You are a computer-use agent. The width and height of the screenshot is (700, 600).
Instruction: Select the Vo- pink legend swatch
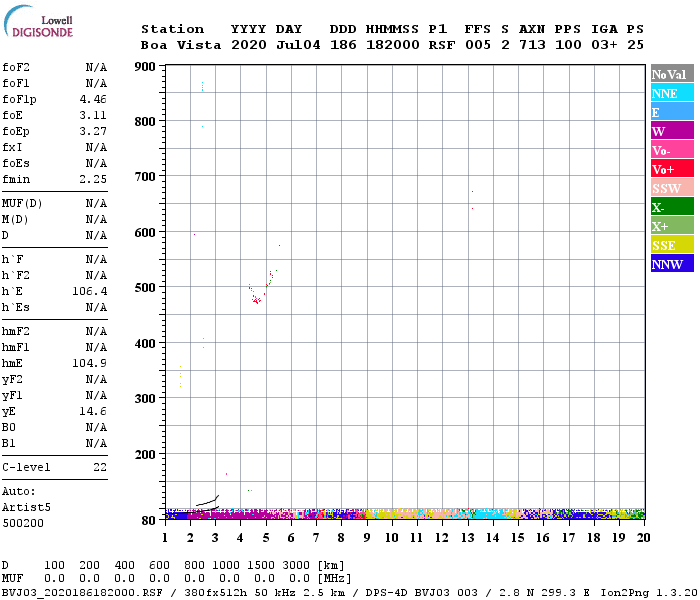click(x=672, y=150)
